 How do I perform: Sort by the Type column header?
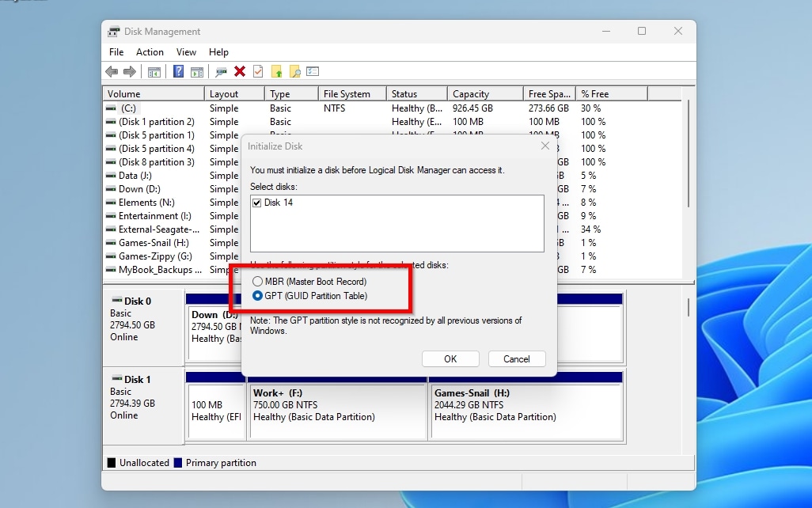point(291,93)
